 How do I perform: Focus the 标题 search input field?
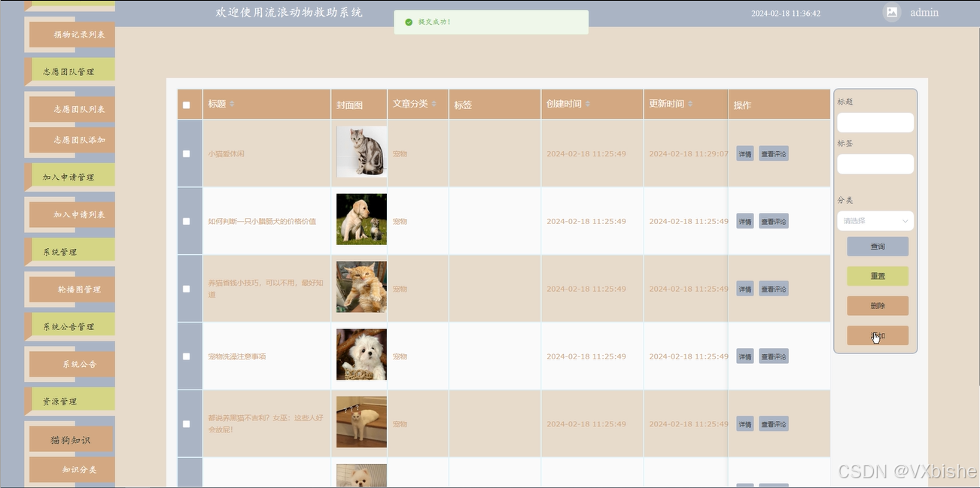pos(875,123)
